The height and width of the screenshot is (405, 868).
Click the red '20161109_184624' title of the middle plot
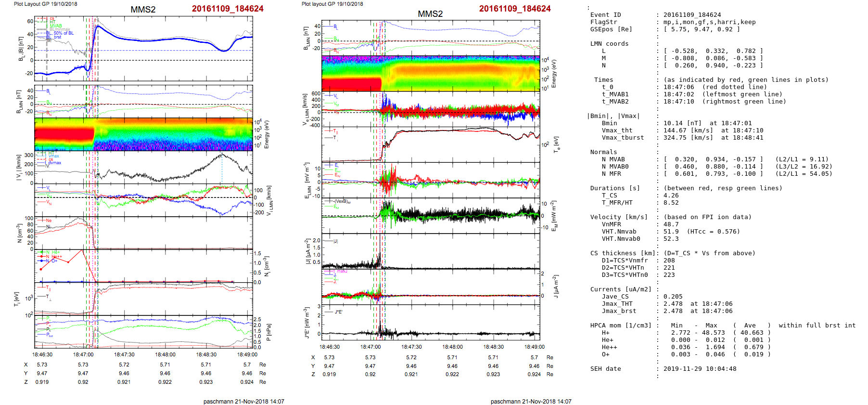click(x=515, y=9)
